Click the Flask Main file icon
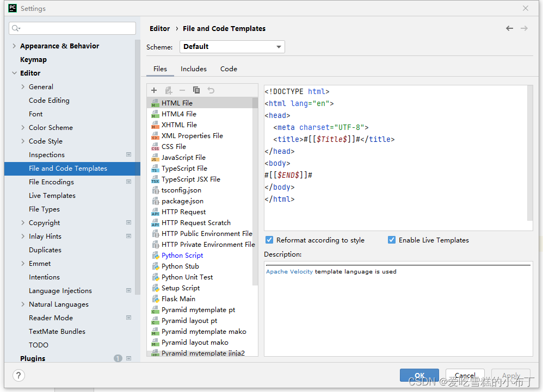The width and height of the screenshot is (543, 392). tap(156, 299)
